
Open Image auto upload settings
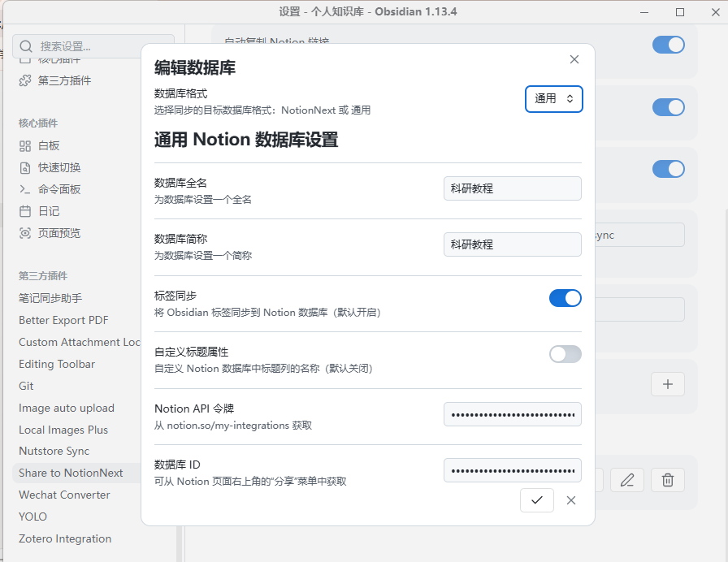(67, 408)
